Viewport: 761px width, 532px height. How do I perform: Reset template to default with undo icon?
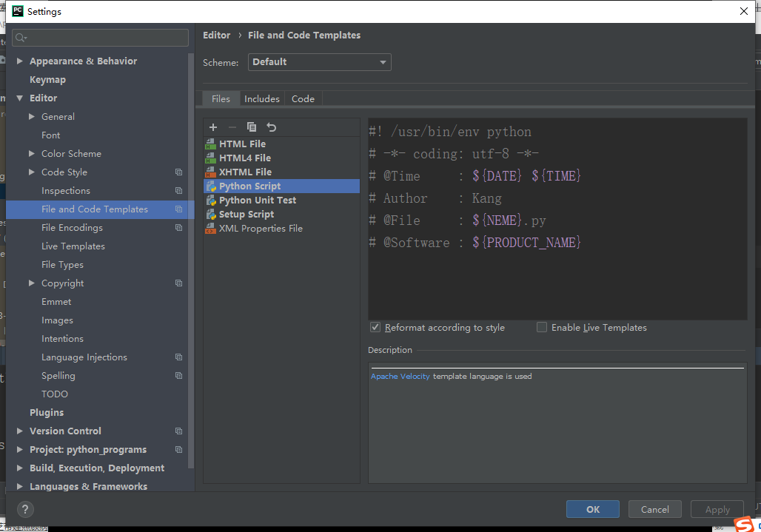(271, 127)
